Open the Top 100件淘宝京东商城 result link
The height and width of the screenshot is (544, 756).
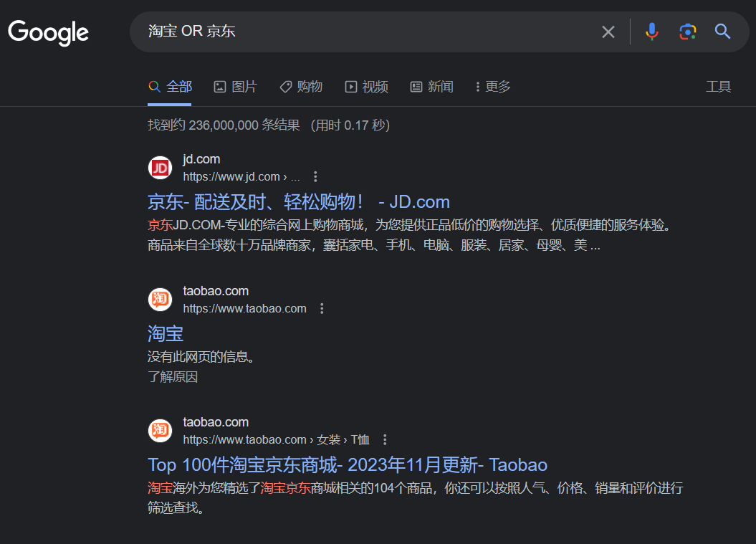tap(347, 465)
